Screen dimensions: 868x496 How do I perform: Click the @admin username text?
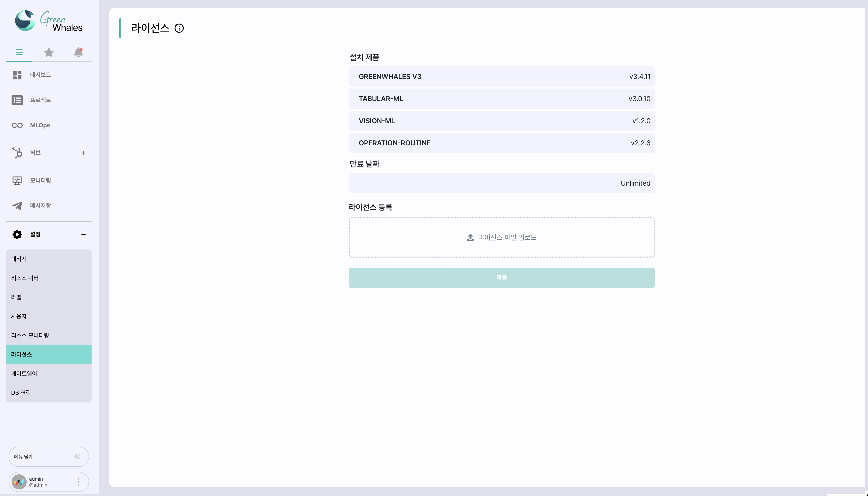coord(38,485)
